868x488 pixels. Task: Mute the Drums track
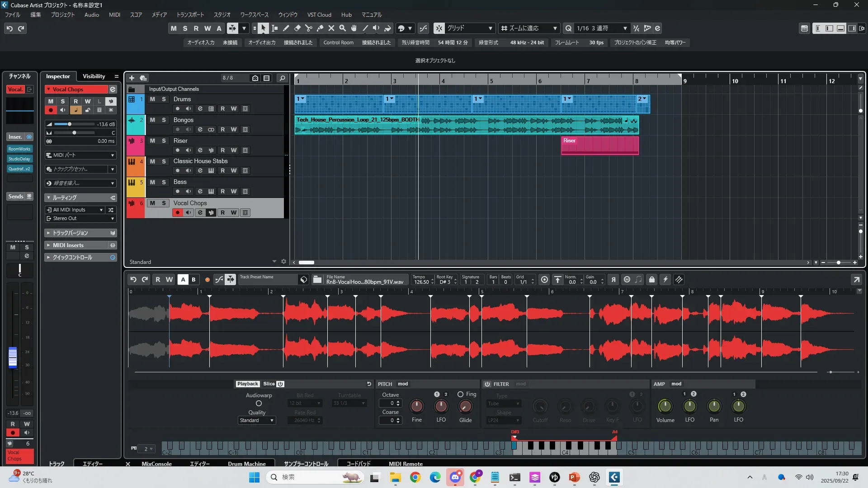152,99
